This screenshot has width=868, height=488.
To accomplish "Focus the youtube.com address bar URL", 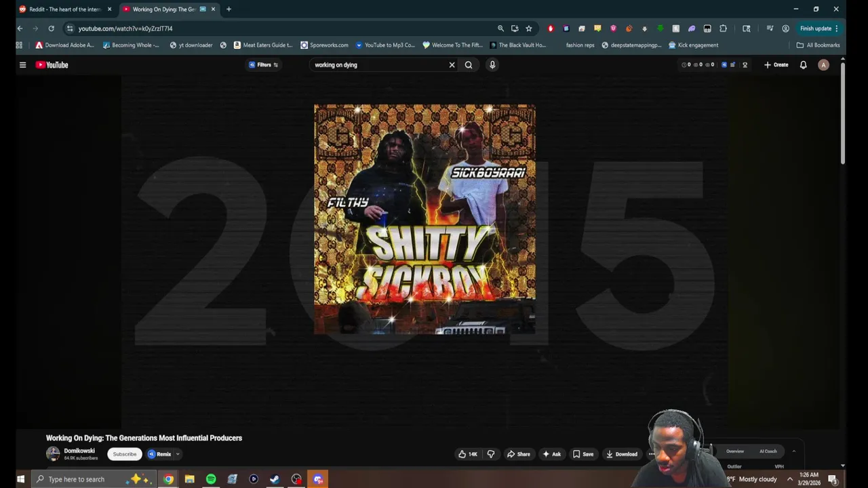I will point(125,28).
